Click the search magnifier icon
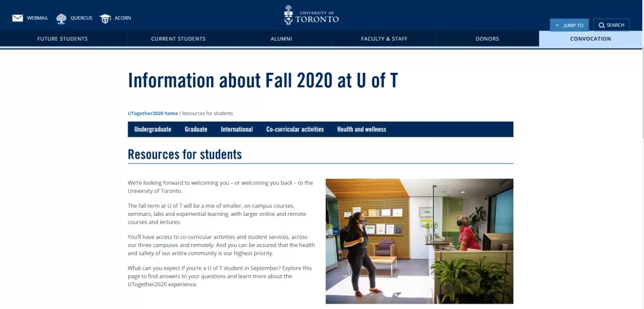 click(602, 26)
